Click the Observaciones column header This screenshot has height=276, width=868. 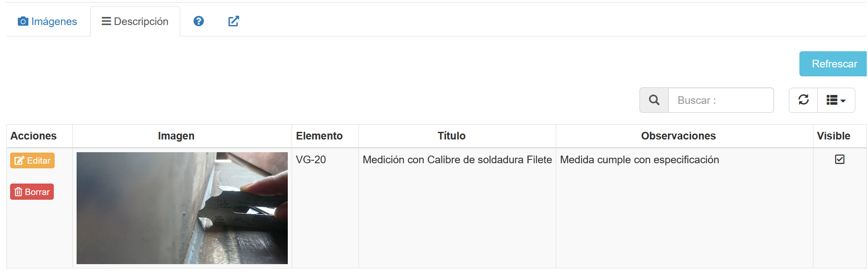click(x=678, y=136)
